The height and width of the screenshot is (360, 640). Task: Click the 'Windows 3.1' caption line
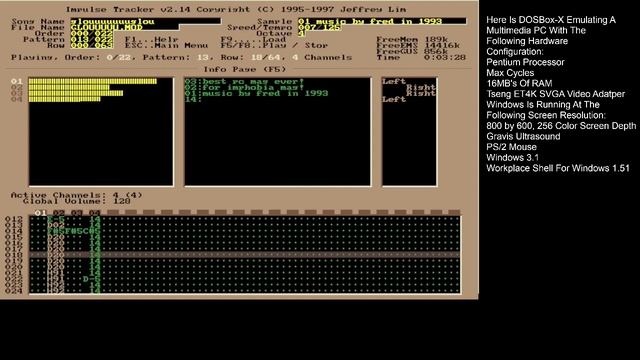tap(513, 158)
